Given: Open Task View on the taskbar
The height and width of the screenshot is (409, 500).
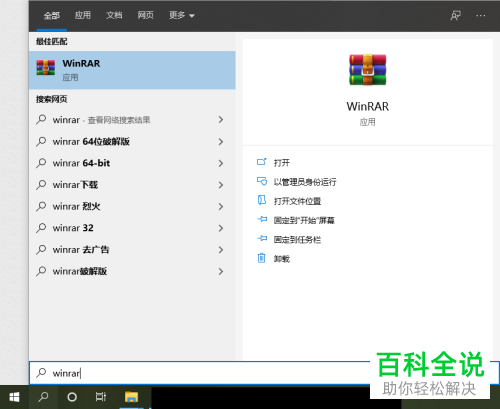Looking at the screenshot, I should (101, 397).
